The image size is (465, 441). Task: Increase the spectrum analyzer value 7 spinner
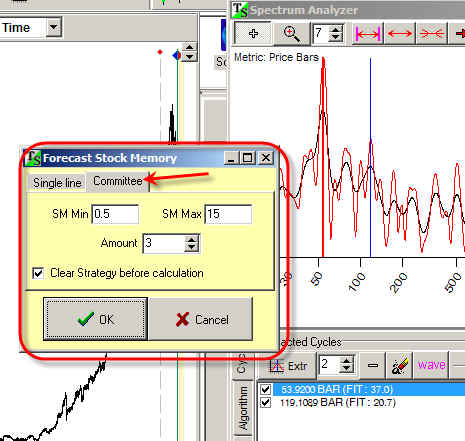(336, 29)
